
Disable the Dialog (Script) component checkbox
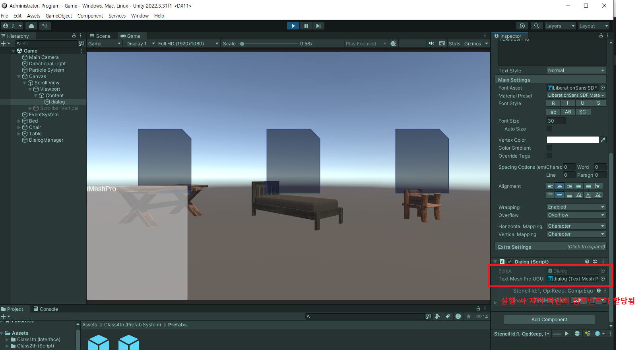[x=510, y=261]
